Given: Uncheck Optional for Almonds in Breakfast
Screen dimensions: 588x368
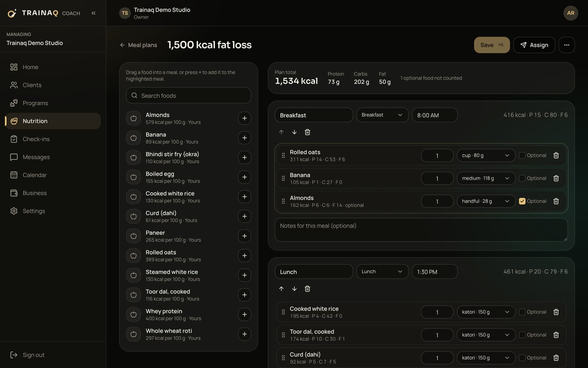Looking at the screenshot, I should click(x=522, y=201).
